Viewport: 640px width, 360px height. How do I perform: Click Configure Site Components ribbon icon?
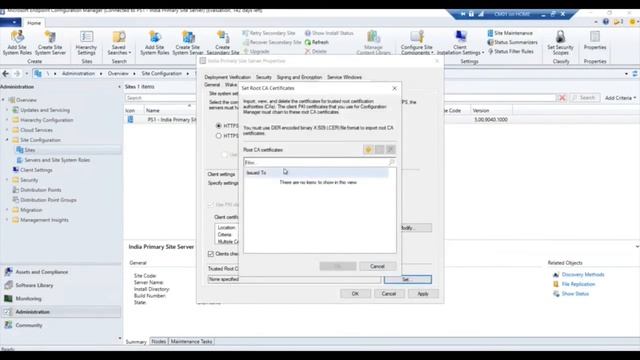[x=416, y=43]
